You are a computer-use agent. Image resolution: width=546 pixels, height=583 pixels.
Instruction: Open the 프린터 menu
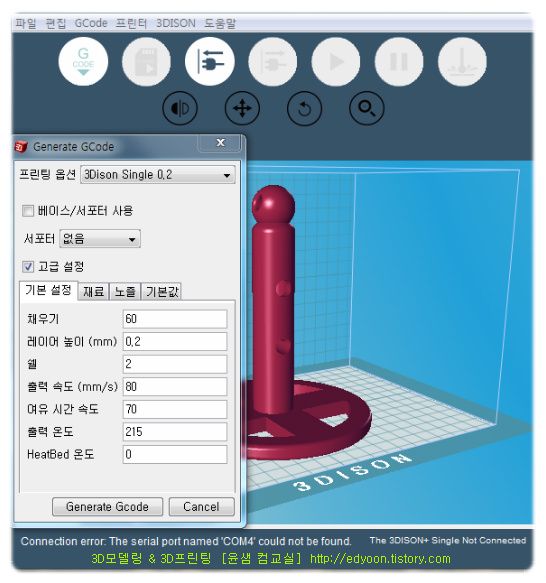[x=131, y=23]
